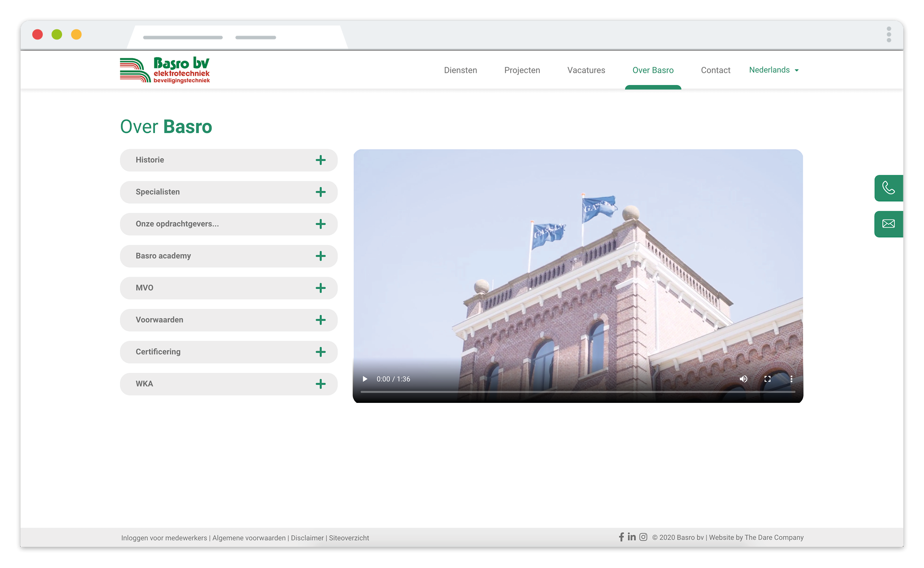Click Inloggen voor medewerkers link
This screenshot has width=924, height=568.
click(164, 538)
